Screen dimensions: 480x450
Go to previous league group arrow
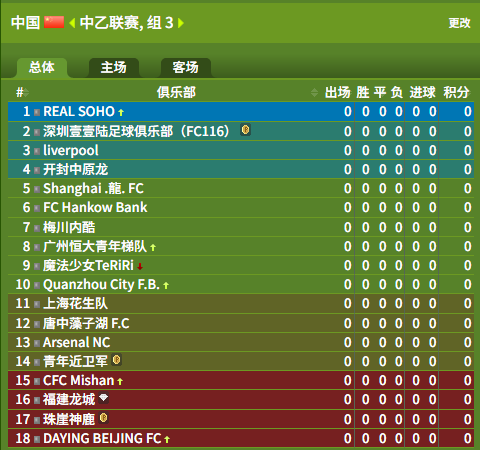point(72,23)
